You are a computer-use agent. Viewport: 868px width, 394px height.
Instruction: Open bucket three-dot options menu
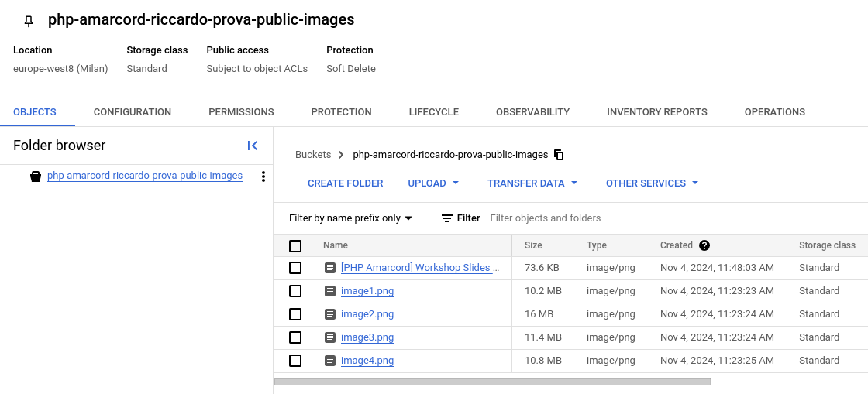point(263,176)
